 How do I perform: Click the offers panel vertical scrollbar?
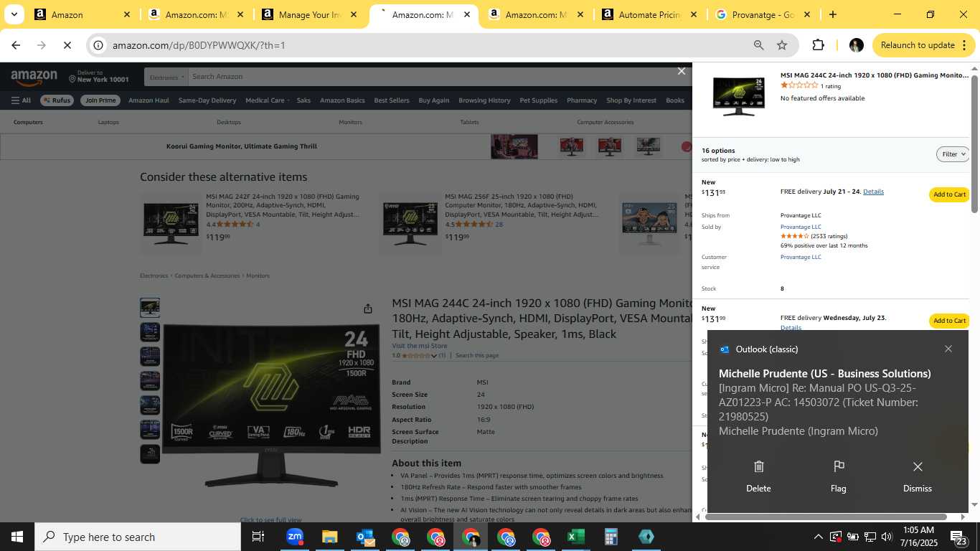pos(974,143)
